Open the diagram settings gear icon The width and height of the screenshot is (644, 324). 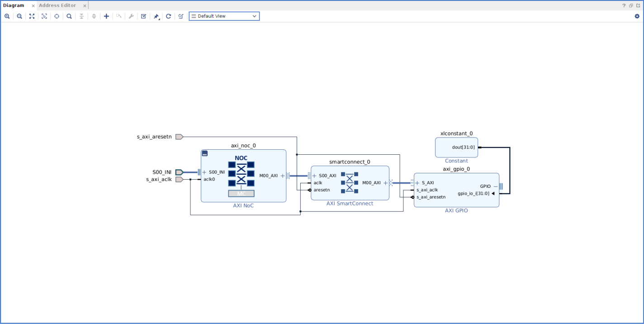pyautogui.click(x=637, y=16)
